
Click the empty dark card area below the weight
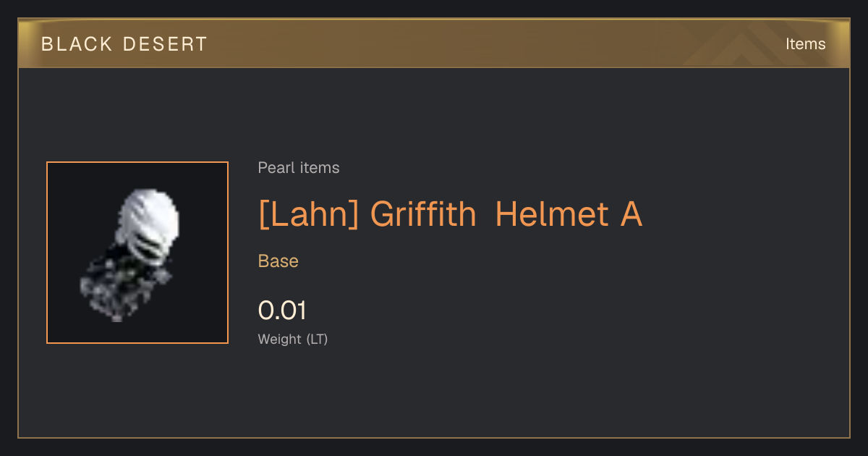[434, 394]
